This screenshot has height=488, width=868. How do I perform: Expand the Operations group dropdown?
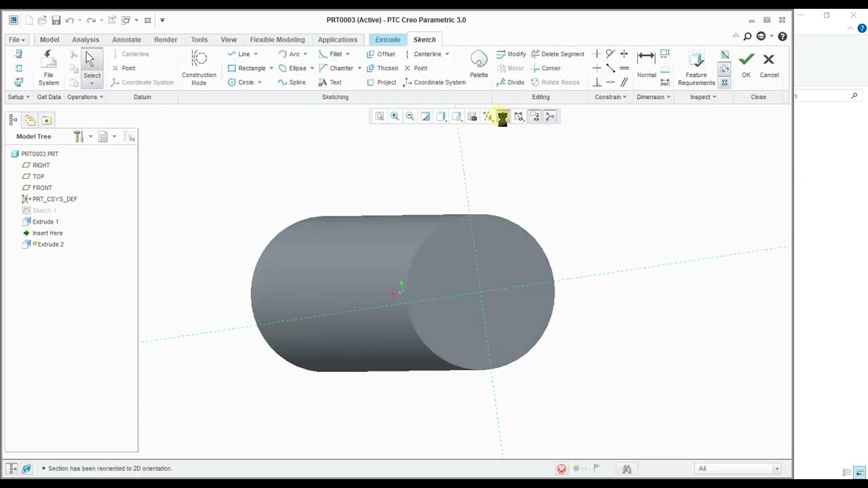pyautogui.click(x=85, y=97)
